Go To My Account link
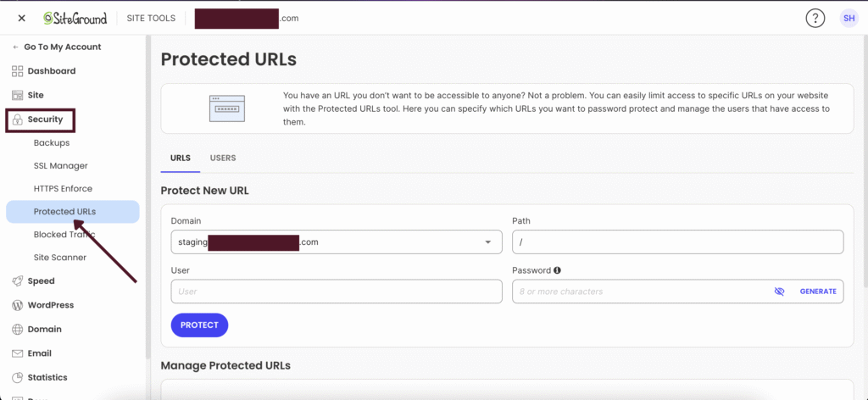The image size is (868, 400). pos(61,47)
